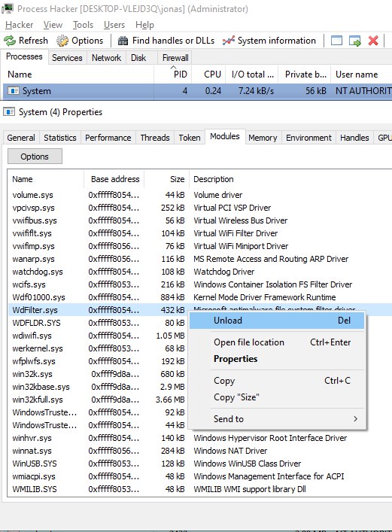
Task: Select the winhvr.sys module row
Action: pos(199,438)
